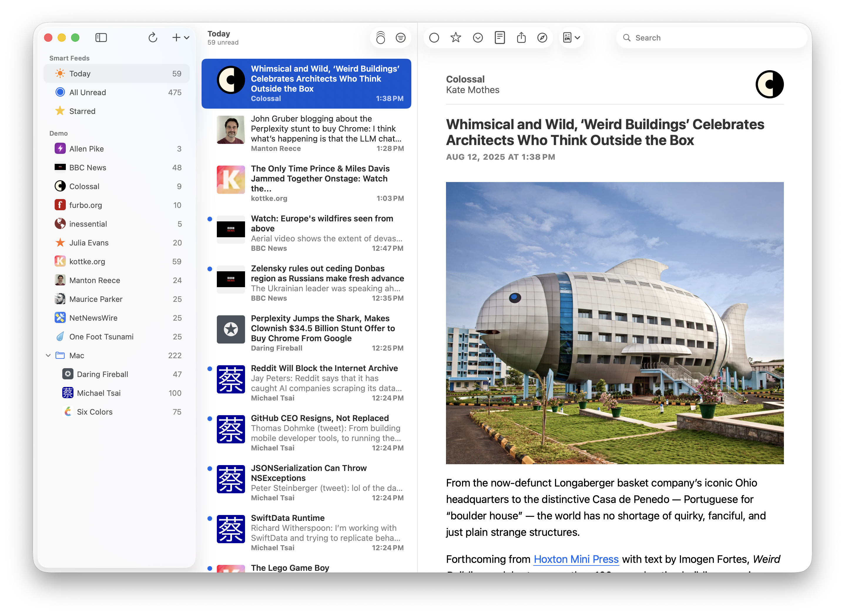This screenshot has width=845, height=616.
Task: Open the kottke.org feed in sidebar
Action: [x=116, y=261]
